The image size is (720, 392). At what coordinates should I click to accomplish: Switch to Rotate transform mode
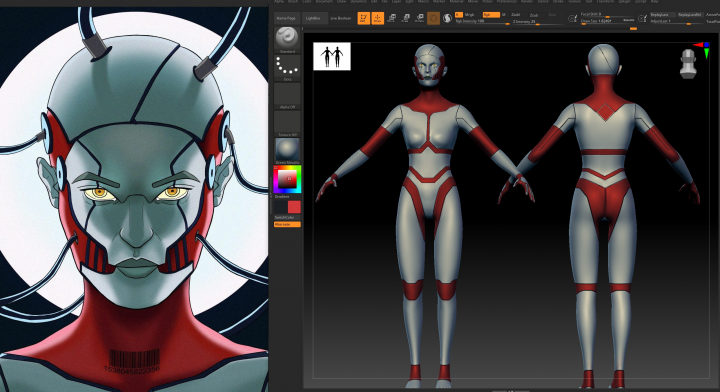(x=419, y=18)
